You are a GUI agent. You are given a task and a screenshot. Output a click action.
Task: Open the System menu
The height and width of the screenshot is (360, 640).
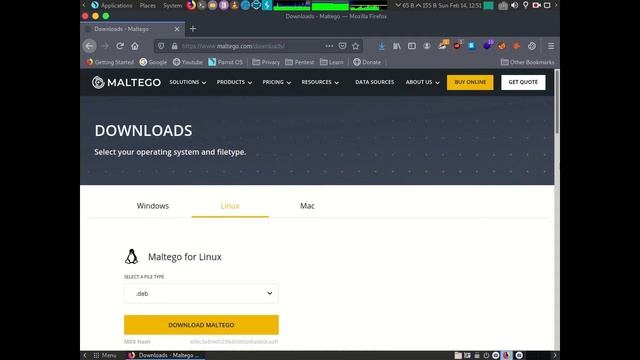click(x=172, y=5)
